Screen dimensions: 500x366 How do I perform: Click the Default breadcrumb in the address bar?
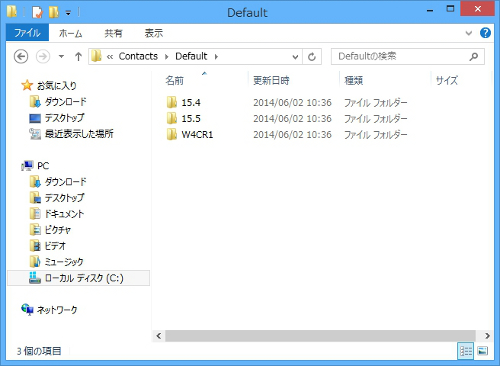tap(191, 56)
